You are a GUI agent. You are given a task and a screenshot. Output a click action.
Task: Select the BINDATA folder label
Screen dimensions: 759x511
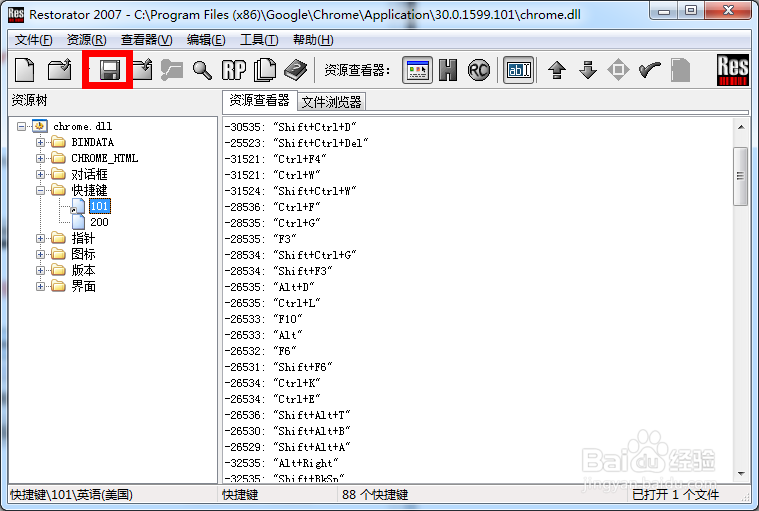(x=92, y=142)
